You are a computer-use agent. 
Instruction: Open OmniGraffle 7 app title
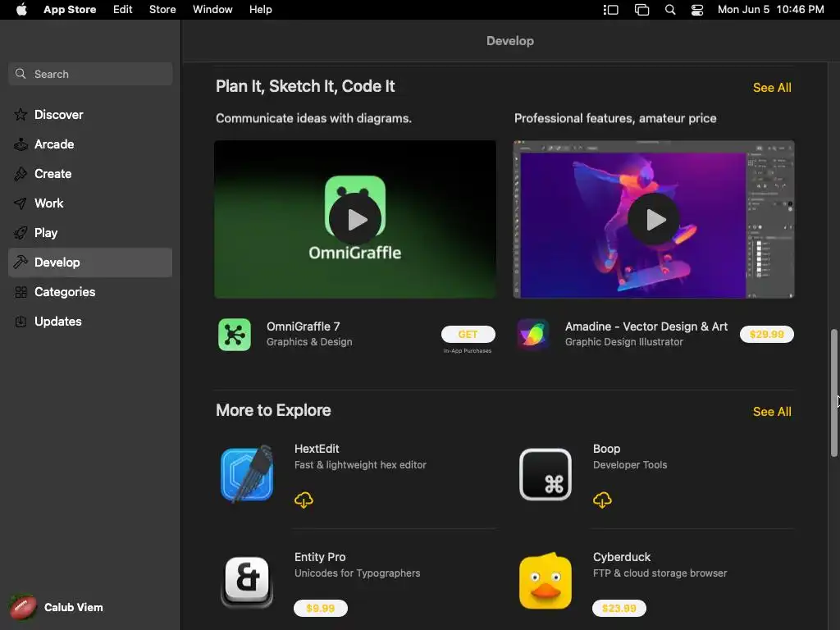[304, 326]
